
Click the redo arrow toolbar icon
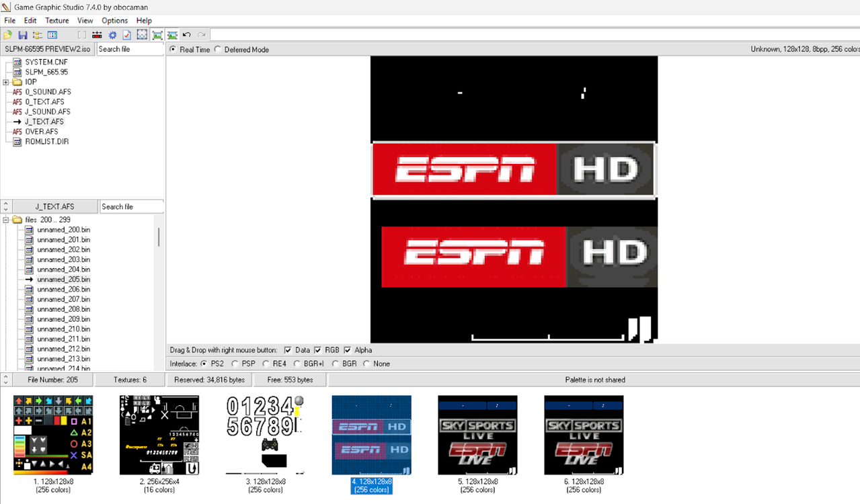202,35
